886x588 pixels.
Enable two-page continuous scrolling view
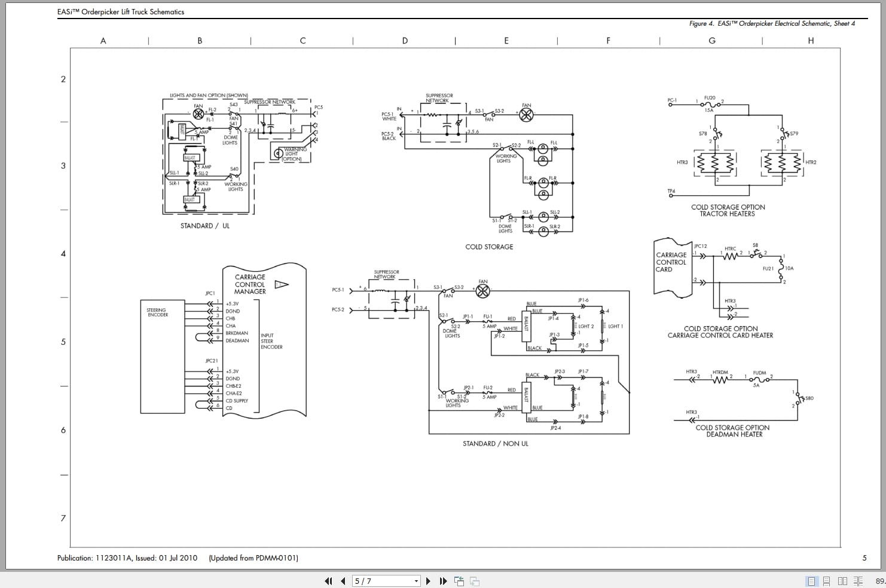coord(858,580)
